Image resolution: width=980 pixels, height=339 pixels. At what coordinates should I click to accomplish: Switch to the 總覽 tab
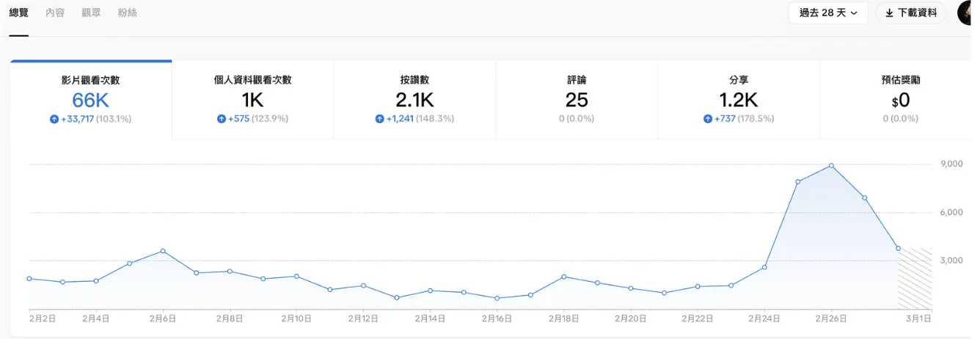[18, 13]
